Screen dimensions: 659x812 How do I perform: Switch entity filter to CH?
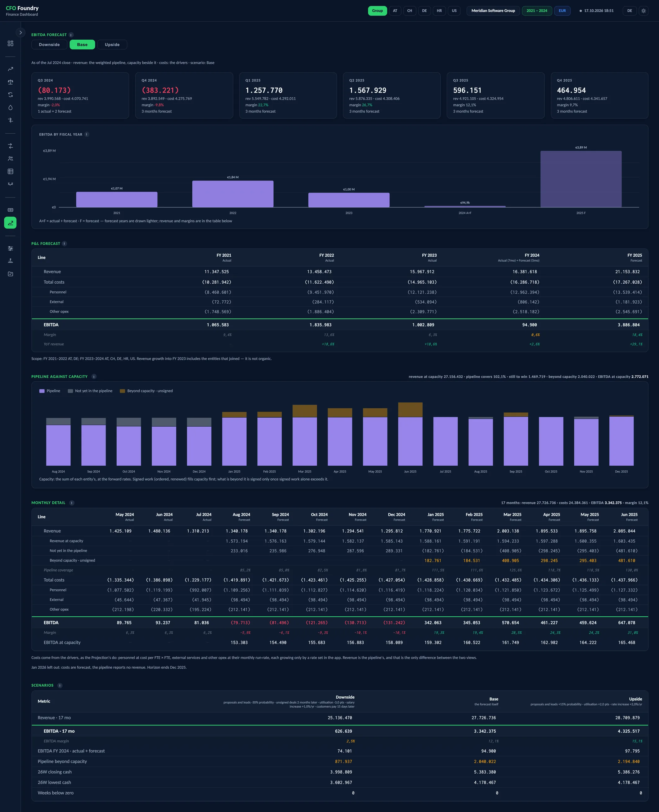[x=410, y=11]
